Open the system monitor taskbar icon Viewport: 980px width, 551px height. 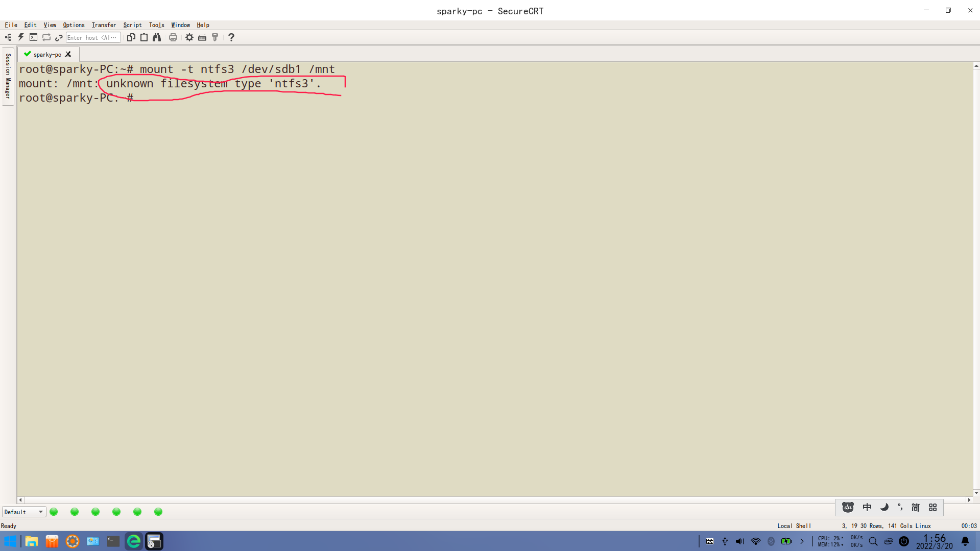point(93,541)
